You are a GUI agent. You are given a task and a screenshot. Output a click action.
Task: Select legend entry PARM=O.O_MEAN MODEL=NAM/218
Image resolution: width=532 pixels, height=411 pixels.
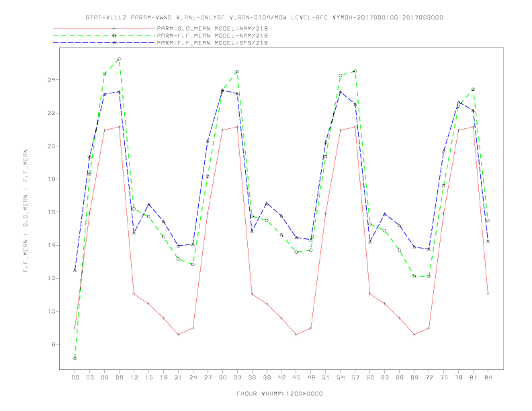click(x=212, y=28)
